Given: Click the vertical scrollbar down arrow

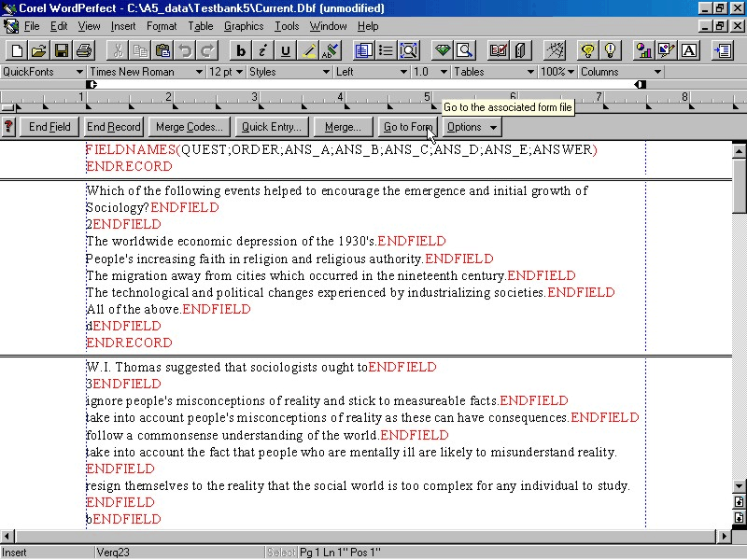Looking at the screenshot, I should click(x=739, y=486).
